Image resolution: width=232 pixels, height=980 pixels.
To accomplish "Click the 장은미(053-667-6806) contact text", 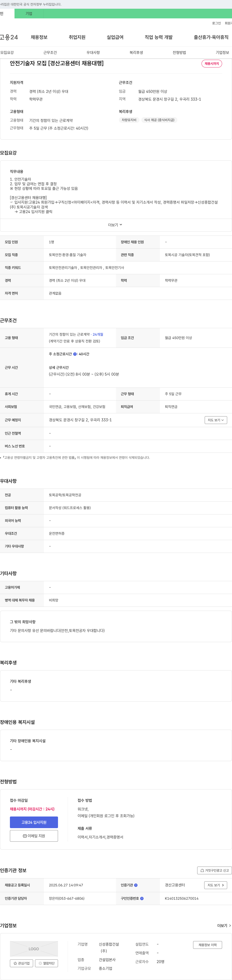I will 66,898.
